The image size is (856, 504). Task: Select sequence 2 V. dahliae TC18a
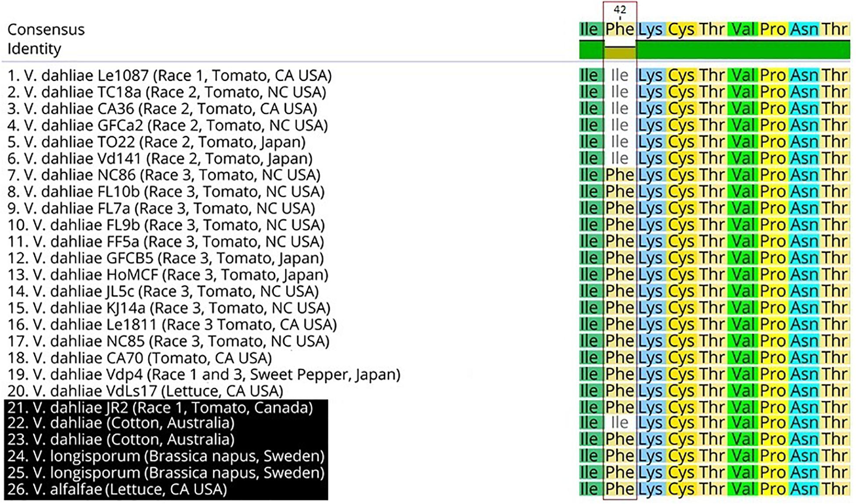[167, 92]
